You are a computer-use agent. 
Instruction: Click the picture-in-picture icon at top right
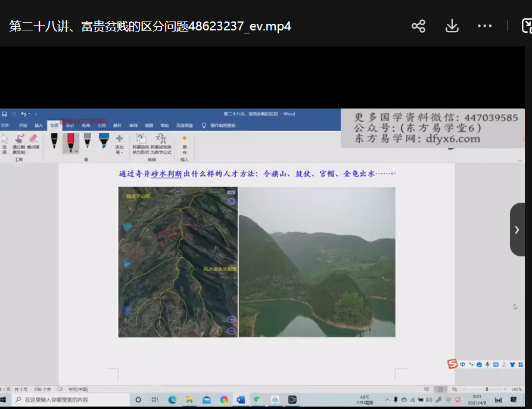pos(526,26)
